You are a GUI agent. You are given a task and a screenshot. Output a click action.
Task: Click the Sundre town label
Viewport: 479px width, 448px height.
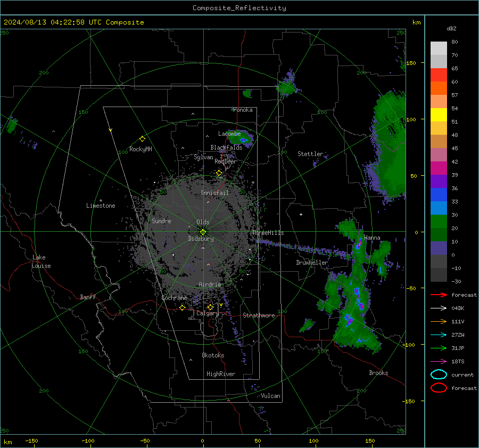tap(161, 221)
